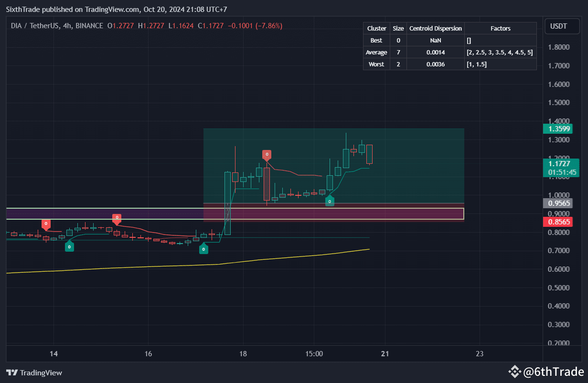Click the SixthTrade username link
The height and width of the screenshot is (383, 588).
tap(22, 9)
